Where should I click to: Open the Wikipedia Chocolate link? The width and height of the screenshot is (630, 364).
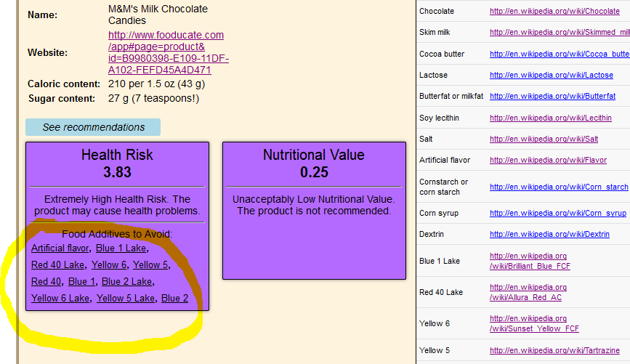point(554,11)
